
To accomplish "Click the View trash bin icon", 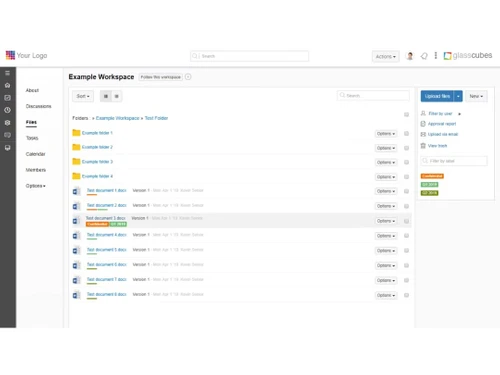I will [x=423, y=146].
